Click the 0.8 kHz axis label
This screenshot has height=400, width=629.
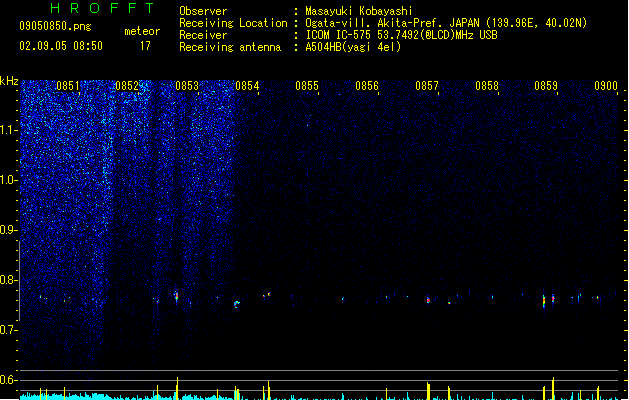8,280
